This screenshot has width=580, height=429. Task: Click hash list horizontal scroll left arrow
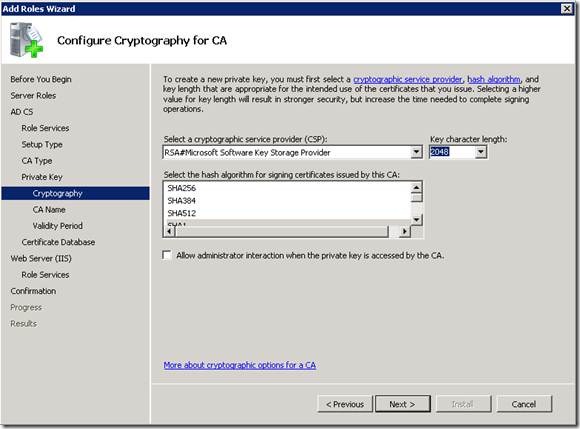click(x=169, y=232)
